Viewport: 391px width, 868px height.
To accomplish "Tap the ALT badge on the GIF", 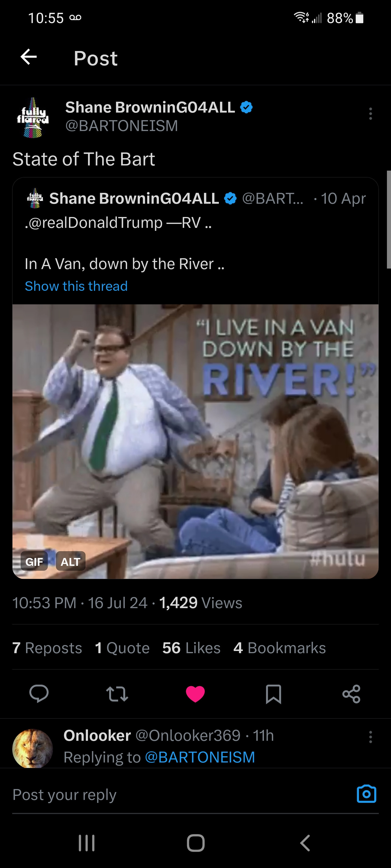I will 71,561.
